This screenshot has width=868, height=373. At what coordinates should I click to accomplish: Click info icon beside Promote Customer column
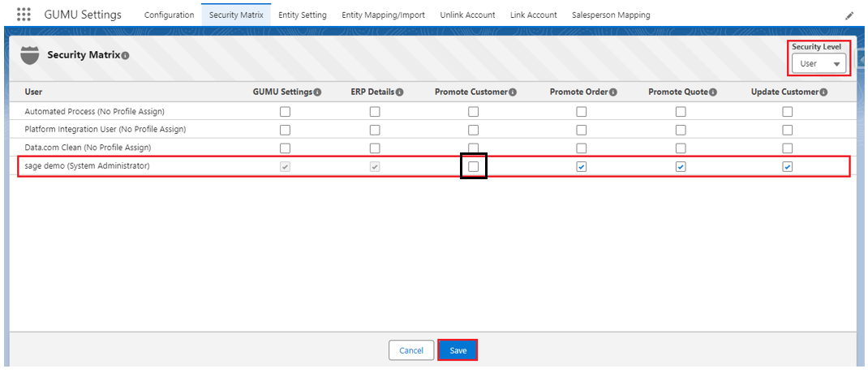(513, 92)
